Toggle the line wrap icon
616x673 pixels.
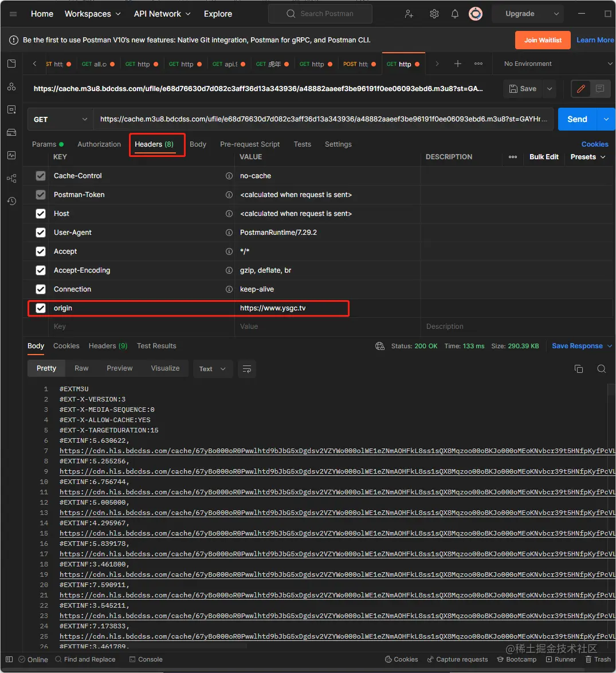(x=247, y=369)
